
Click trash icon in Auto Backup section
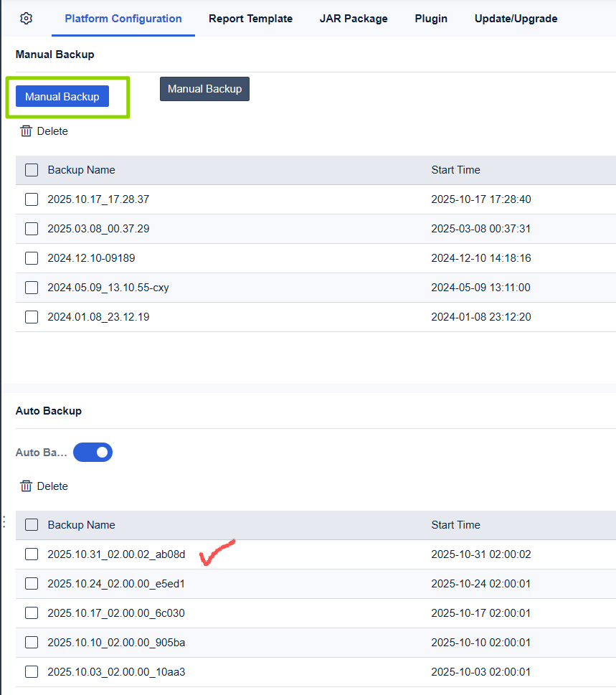pyautogui.click(x=26, y=486)
